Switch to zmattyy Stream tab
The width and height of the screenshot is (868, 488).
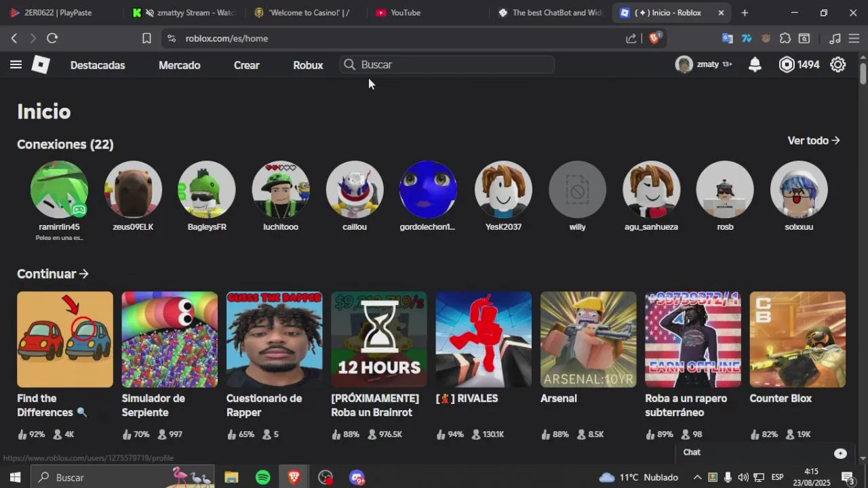186,12
